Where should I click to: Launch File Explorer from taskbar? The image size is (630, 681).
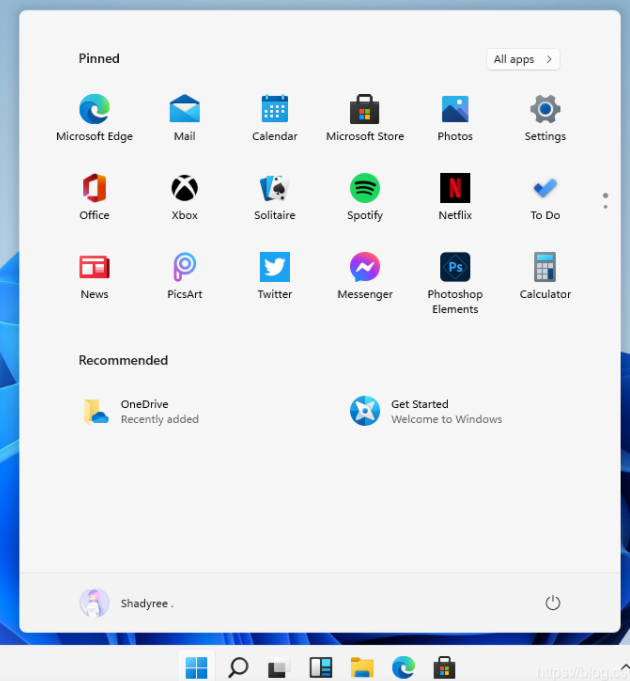[x=362, y=667]
